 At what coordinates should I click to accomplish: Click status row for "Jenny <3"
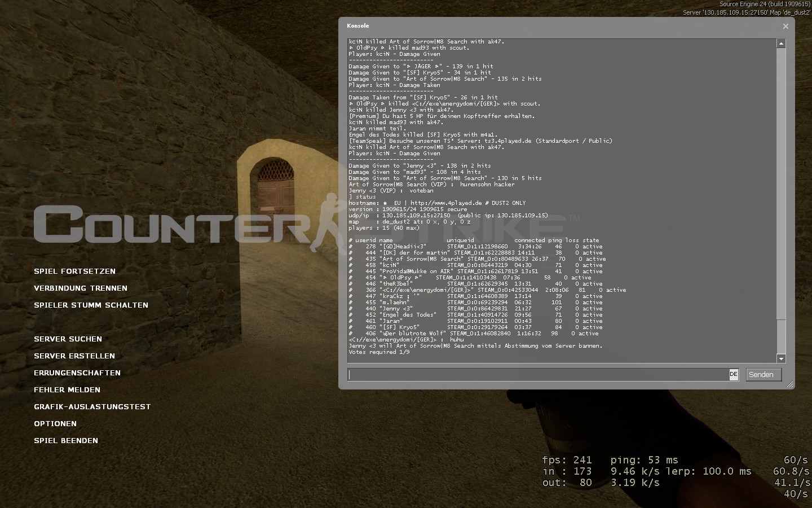(475, 309)
